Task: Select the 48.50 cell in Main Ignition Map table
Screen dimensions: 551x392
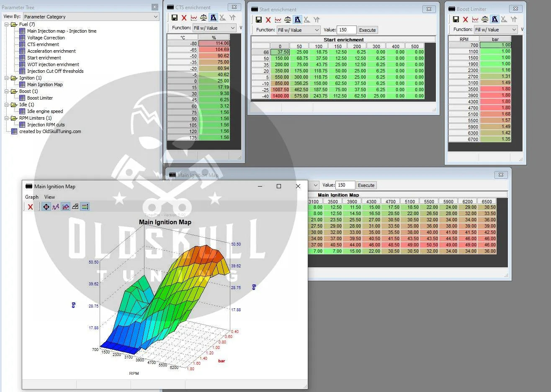Action: coord(391,245)
